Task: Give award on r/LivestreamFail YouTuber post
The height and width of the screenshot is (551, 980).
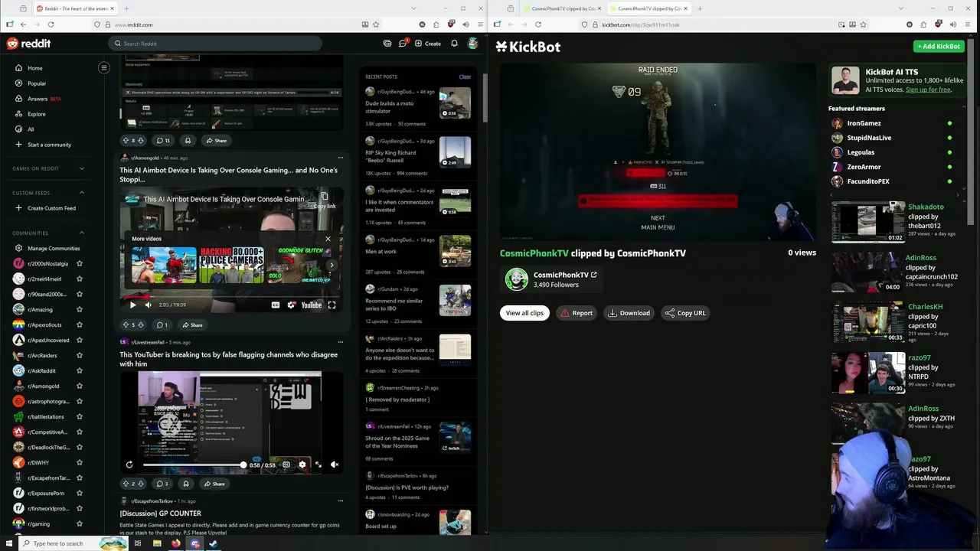Action: coord(185,484)
